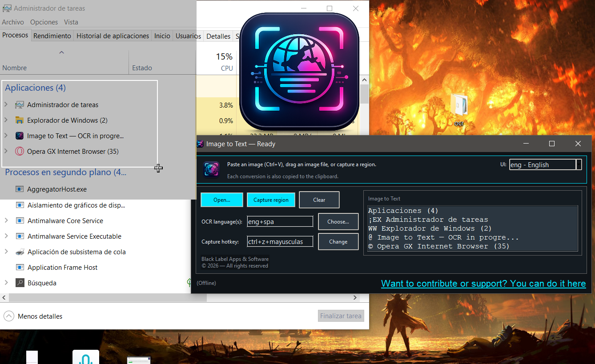This screenshot has width=595, height=364.
Task: Click the Choose... button for OCR languages
Action: (x=338, y=221)
